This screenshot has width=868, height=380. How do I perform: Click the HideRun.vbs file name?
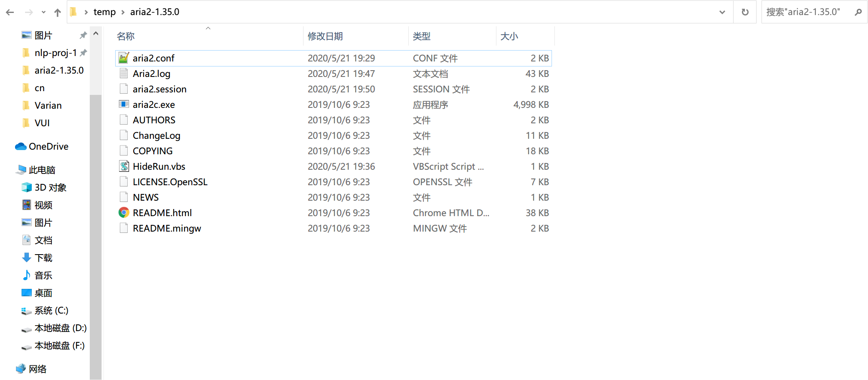tap(159, 166)
